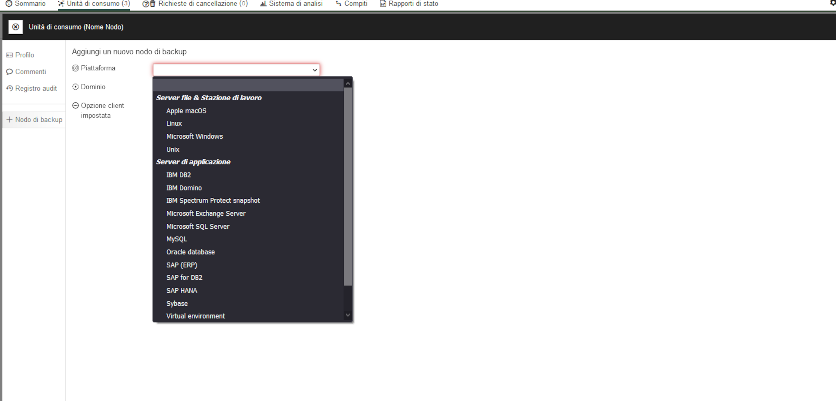Viewport: 836px width, 401px height.
Task: Click the Compiti tab icon
Action: (x=339, y=4)
